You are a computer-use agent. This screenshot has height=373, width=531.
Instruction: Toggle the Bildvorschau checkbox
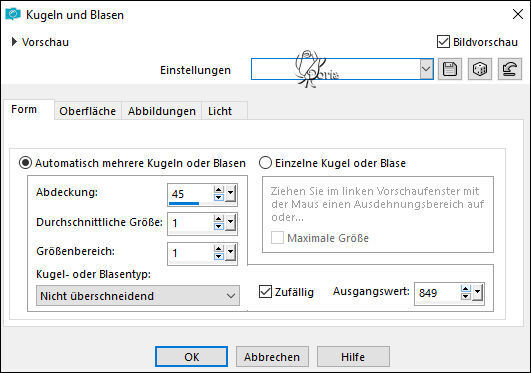click(443, 42)
